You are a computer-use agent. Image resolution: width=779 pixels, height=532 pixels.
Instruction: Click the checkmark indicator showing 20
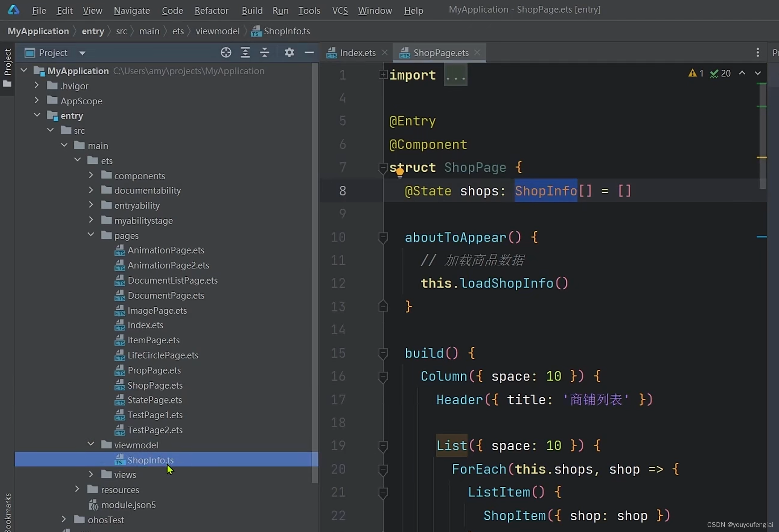click(x=720, y=73)
